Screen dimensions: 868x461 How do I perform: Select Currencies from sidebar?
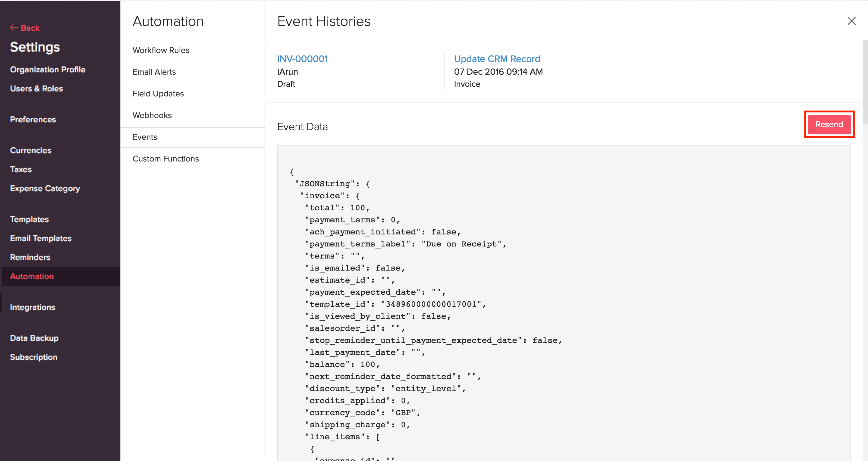31,150
